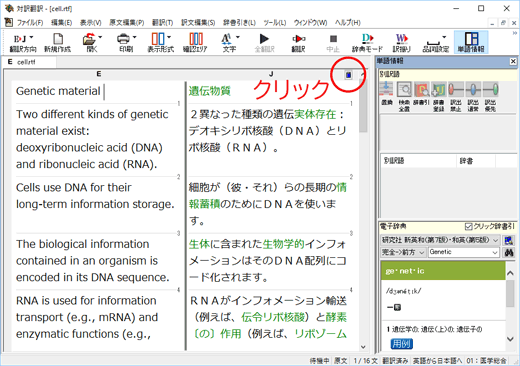The image size is (520, 366).
Task: Click the app document icon left of ファイル menu
Action: (8, 22)
